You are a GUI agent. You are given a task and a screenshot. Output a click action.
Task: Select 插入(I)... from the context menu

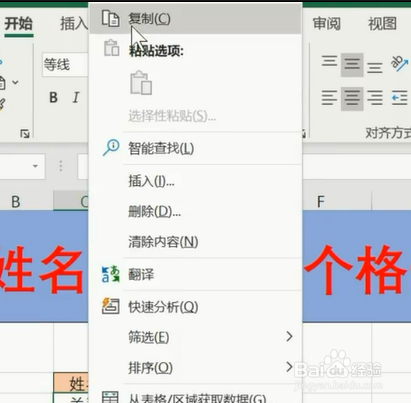click(x=196, y=181)
